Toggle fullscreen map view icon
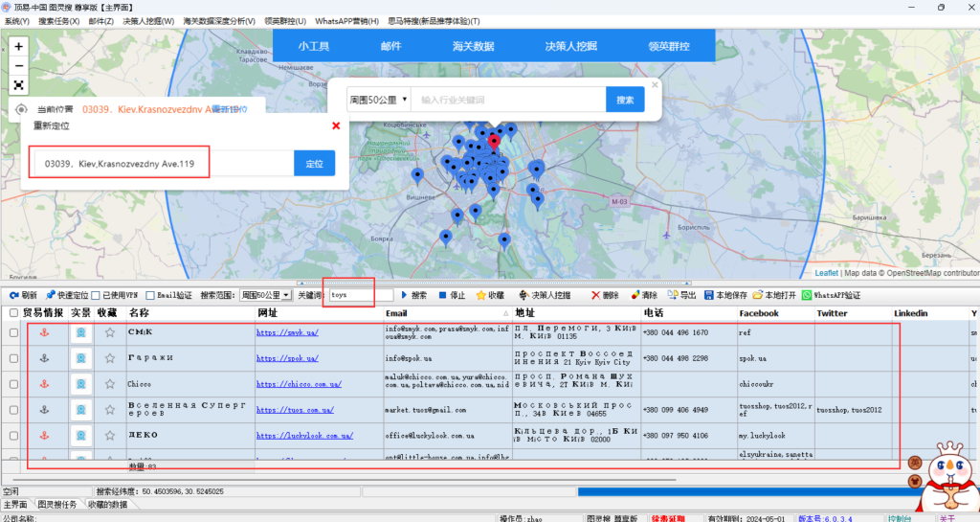This screenshot has width=980, height=522. point(19,84)
